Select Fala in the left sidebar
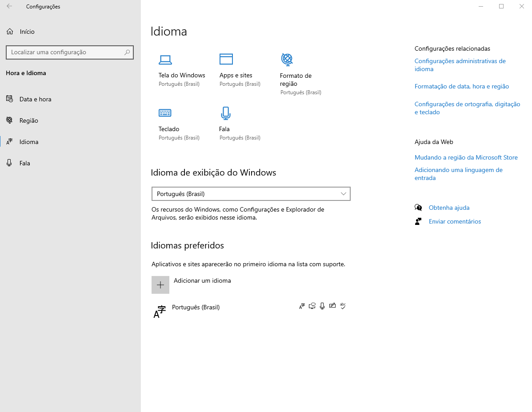The image size is (532, 412). pos(24,163)
